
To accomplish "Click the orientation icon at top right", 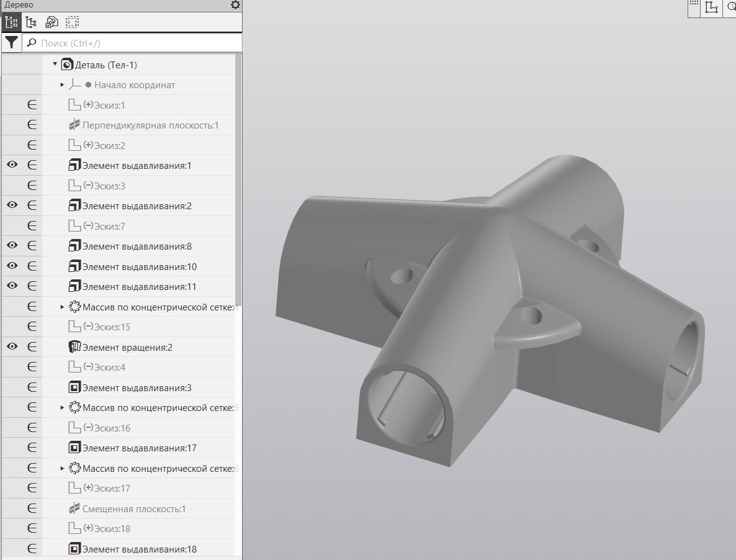I will [x=712, y=7].
